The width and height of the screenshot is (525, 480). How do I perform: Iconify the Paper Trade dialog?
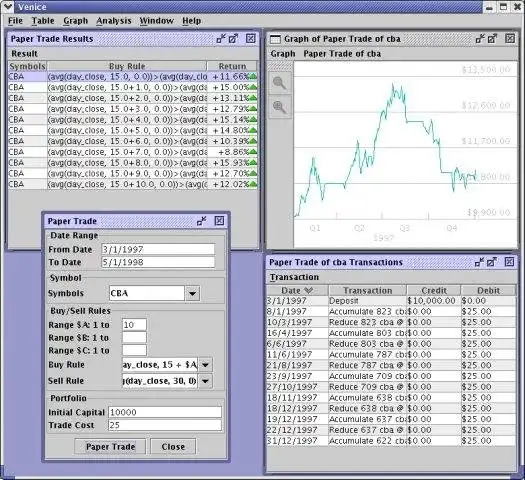click(x=202, y=221)
